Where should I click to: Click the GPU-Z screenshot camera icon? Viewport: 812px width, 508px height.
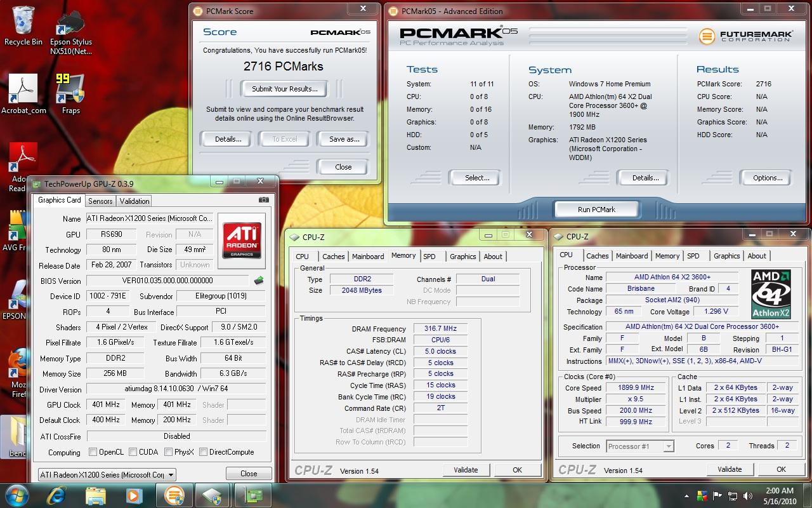click(x=263, y=200)
